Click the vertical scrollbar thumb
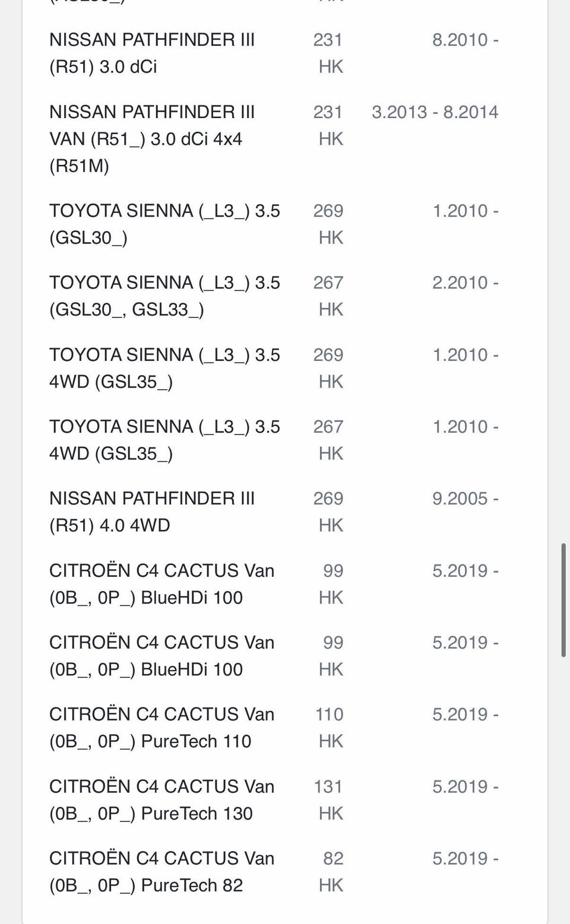This screenshot has height=924, width=570. [x=563, y=599]
